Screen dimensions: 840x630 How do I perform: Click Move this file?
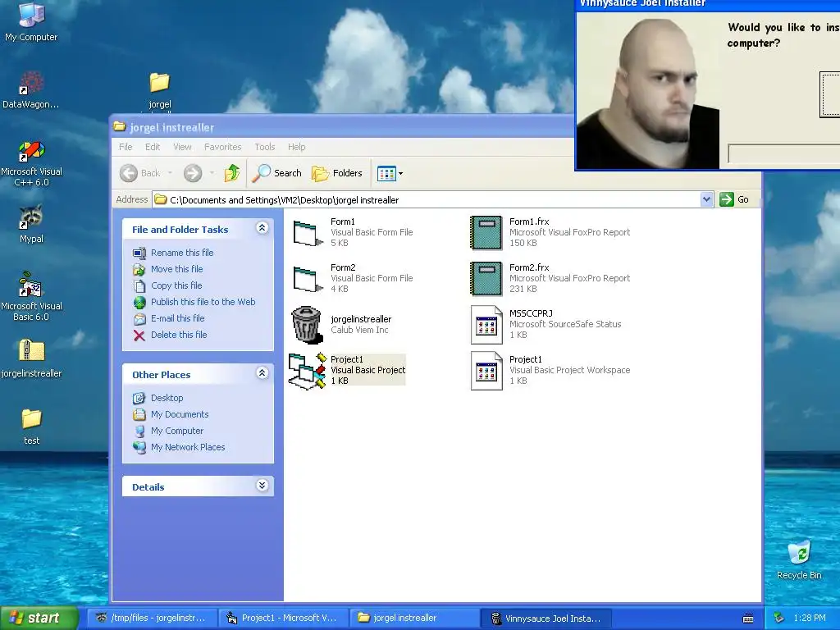click(x=167, y=269)
